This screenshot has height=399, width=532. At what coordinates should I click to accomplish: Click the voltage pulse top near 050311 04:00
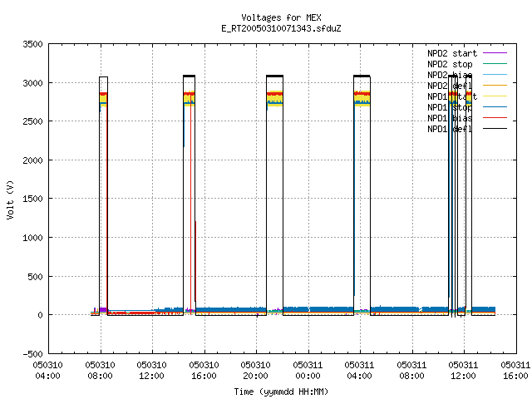[362, 76]
